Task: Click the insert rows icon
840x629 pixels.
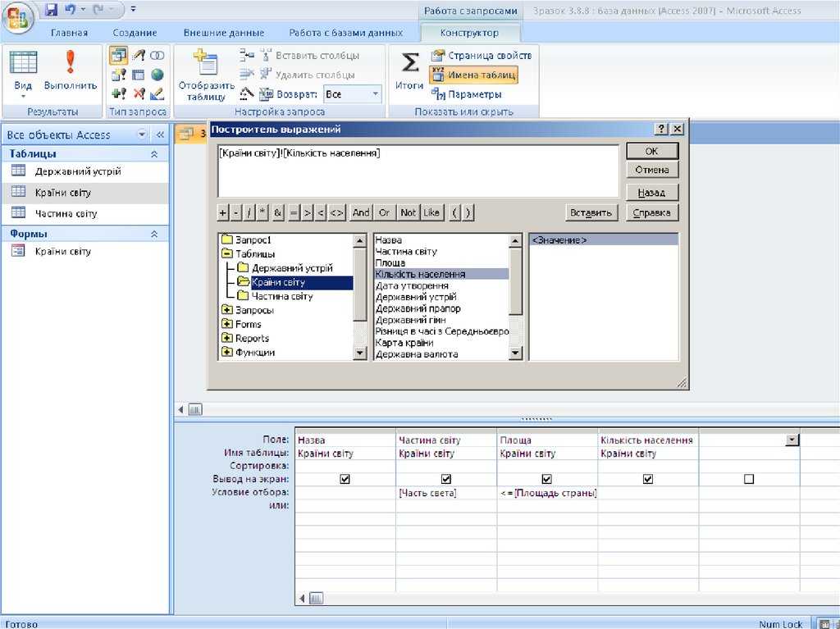Action: (x=247, y=55)
